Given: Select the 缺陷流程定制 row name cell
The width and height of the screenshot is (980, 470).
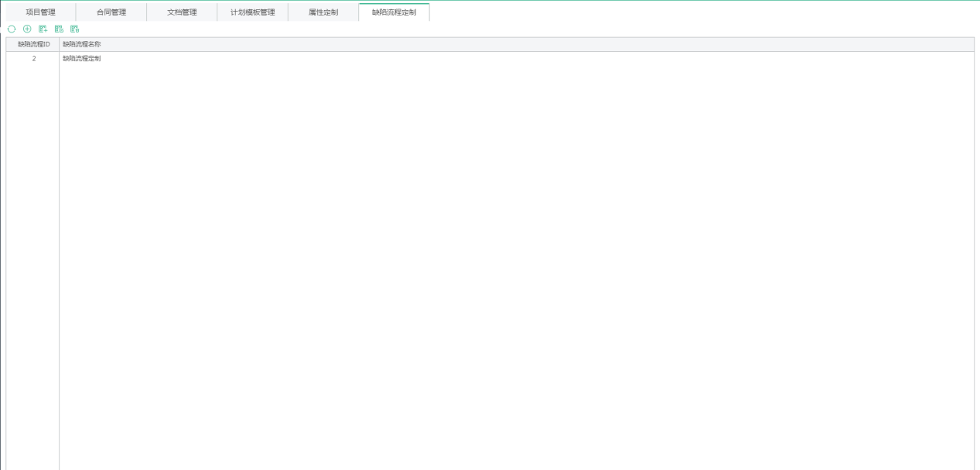Looking at the screenshot, I should tap(82, 59).
